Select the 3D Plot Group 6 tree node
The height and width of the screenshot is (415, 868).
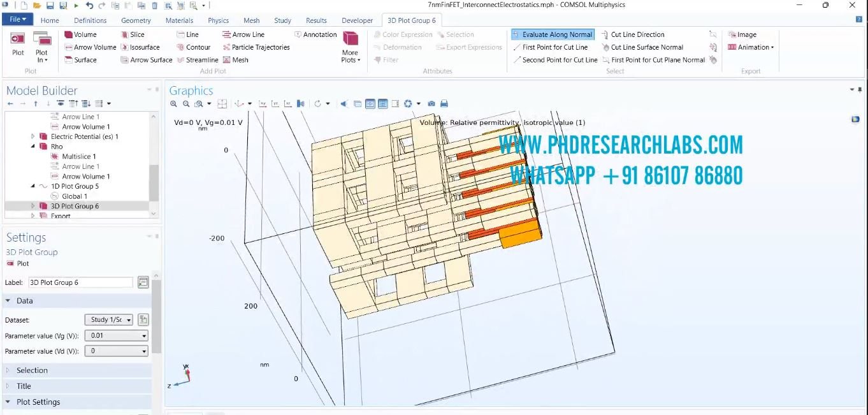click(69, 206)
